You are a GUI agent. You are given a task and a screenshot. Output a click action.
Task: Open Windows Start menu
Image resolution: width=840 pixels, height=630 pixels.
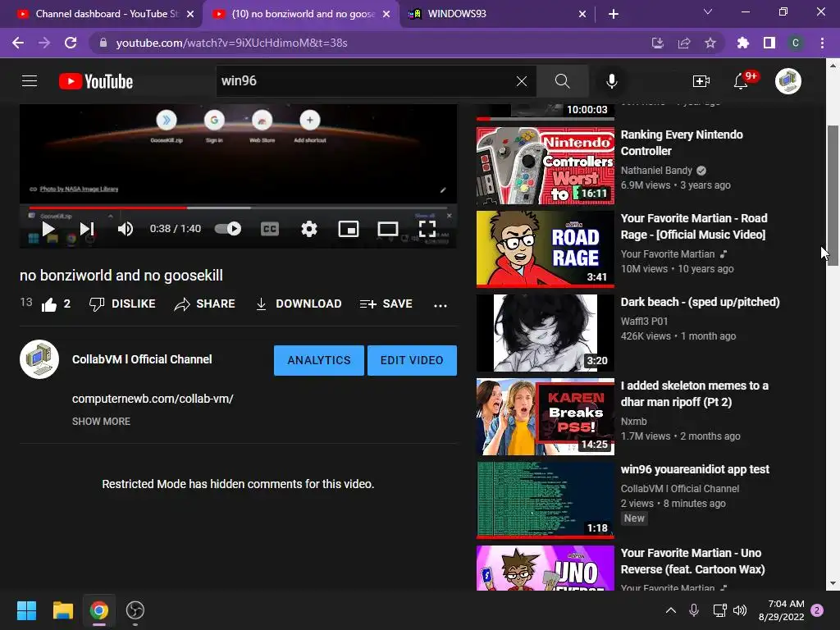(26, 610)
